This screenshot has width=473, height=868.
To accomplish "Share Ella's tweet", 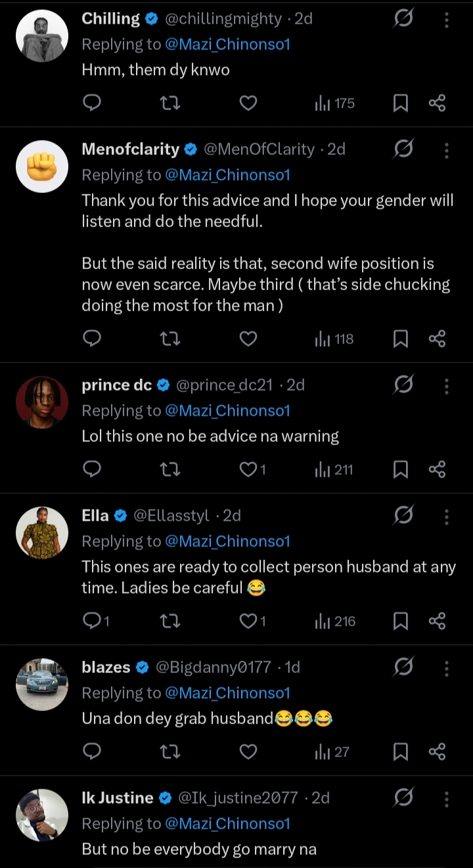I will coord(437,620).
